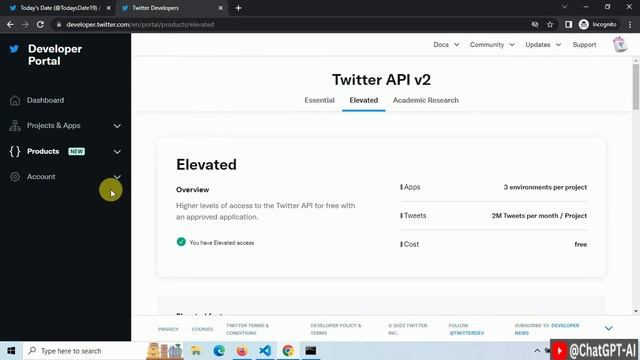Click the profile avatar in top right
Screen dimensions: 640x360
620,44
